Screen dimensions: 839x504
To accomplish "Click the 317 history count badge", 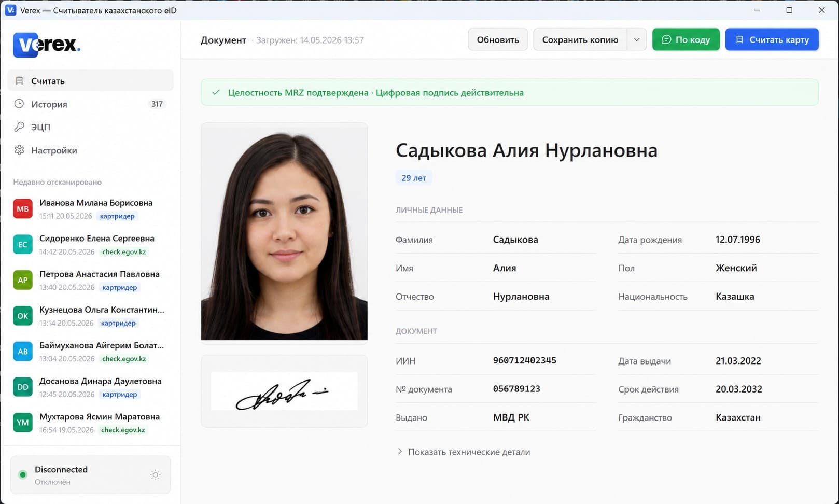I will click(157, 104).
